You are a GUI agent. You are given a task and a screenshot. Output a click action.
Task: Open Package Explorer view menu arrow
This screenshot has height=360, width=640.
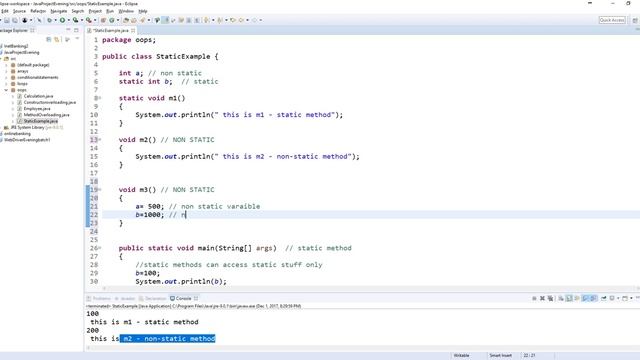point(77,39)
